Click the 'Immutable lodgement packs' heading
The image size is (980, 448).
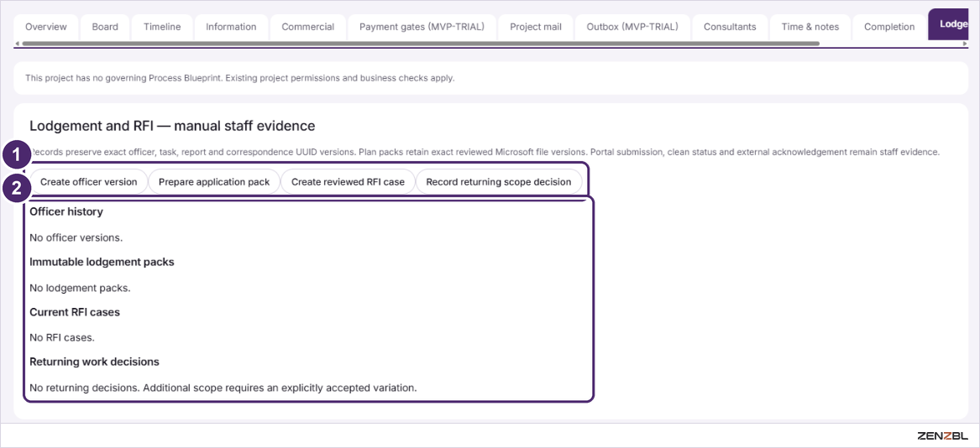click(x=102, y=262)
